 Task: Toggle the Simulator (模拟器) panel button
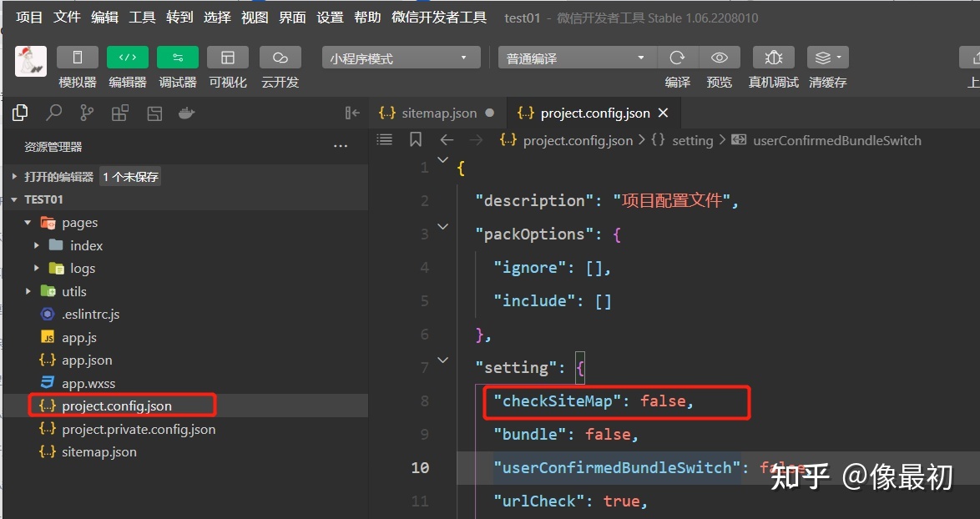coord(78,58)
